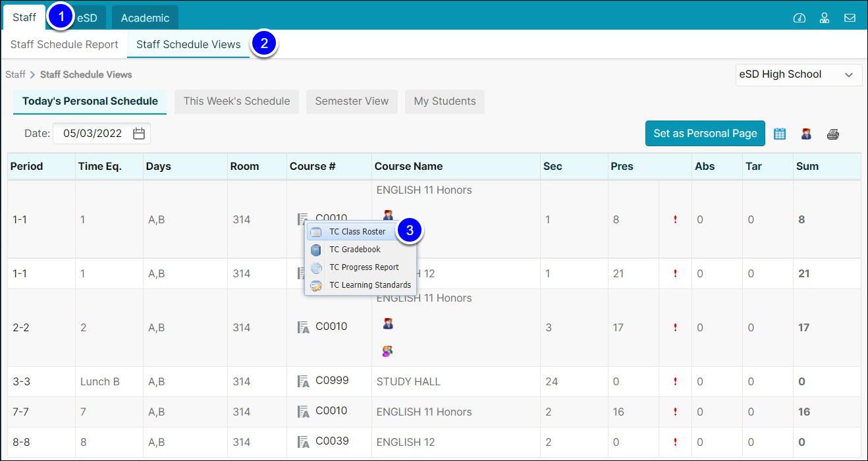Open the mail envelope icon
Image resolution: width=868 pixels, height=461 pixels.
(850, 18)
